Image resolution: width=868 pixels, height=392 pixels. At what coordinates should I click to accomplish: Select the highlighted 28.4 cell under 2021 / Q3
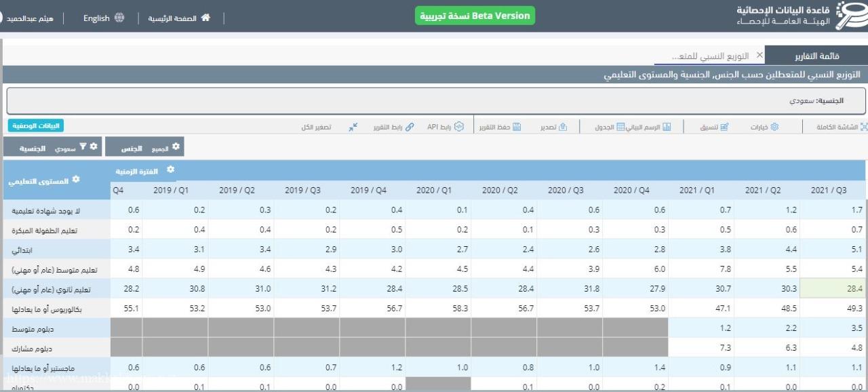tap(833, 289)
